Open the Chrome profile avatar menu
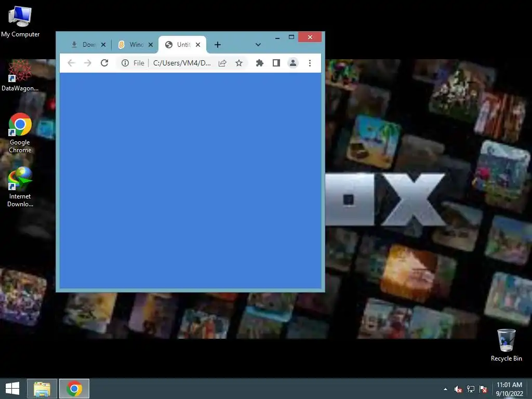532x399 pixels. 293,63
